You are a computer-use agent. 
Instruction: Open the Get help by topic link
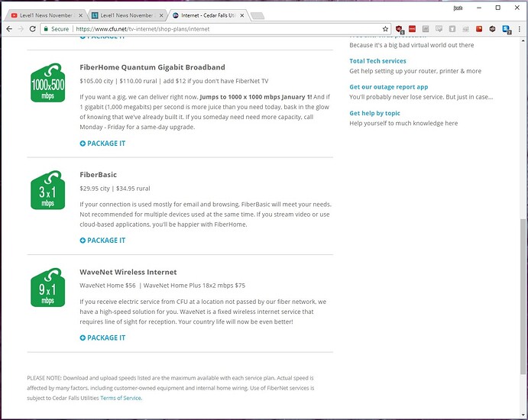tap(374, 113)
